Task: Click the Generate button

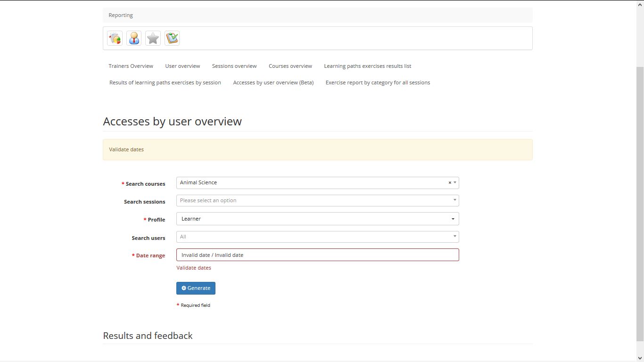Action: coord(196,288)
